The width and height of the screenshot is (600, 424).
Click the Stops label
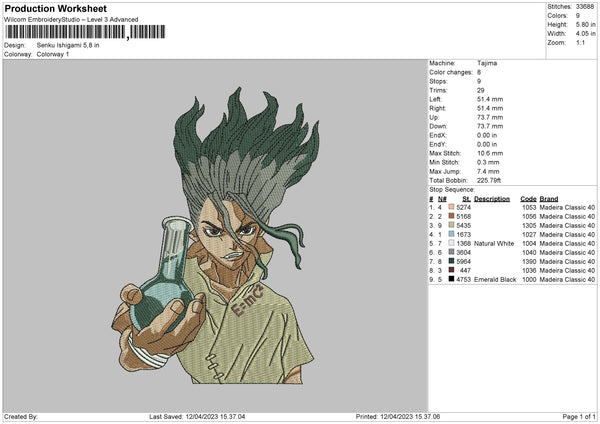(438, 81)
